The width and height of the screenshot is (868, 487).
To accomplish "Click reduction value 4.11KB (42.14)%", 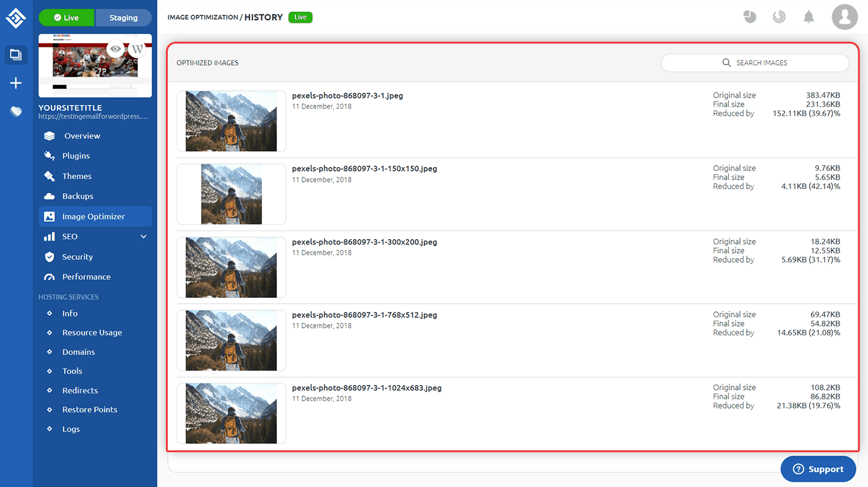I will (811, 187).
